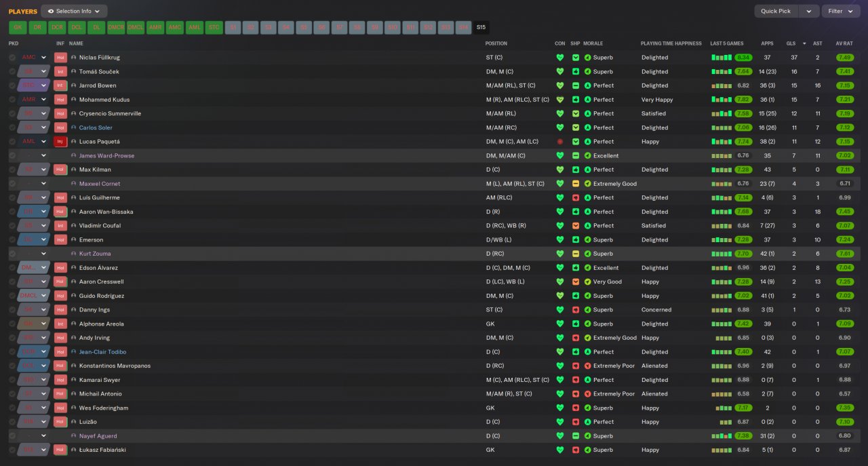Image resolution: width=868 pixels, height=466 pixels.
Task: Expand the arrow next to Quick Pick
Action: click(x=808, y=11)
